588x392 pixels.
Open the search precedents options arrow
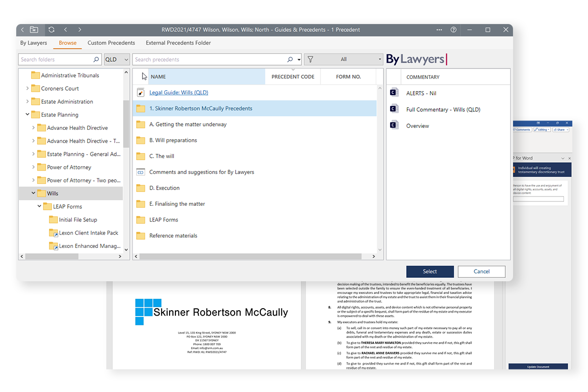[299, 60]
